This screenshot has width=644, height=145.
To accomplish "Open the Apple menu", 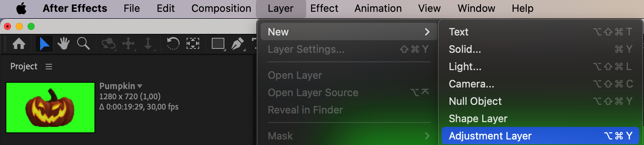I will pos(21,8).
